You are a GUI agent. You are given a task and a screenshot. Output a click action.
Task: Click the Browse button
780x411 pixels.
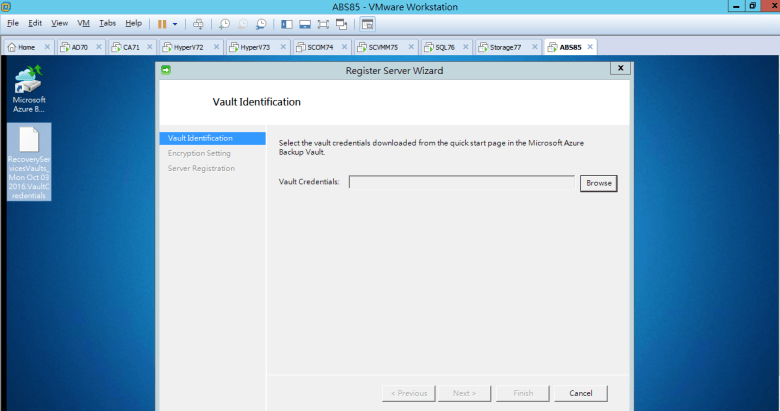[598, 183]
